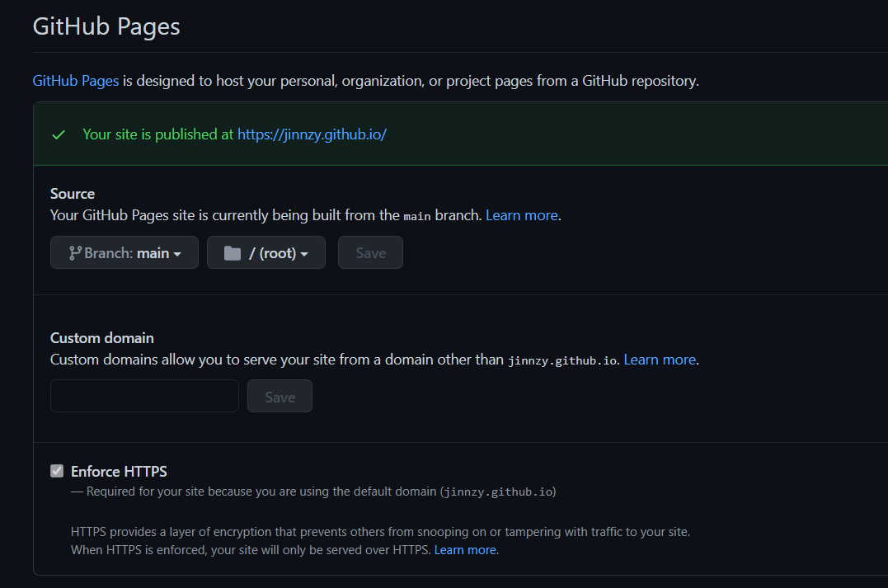Click the folder icon beside / (root)
The image size is (888, 588).
(x=233, y=253)
